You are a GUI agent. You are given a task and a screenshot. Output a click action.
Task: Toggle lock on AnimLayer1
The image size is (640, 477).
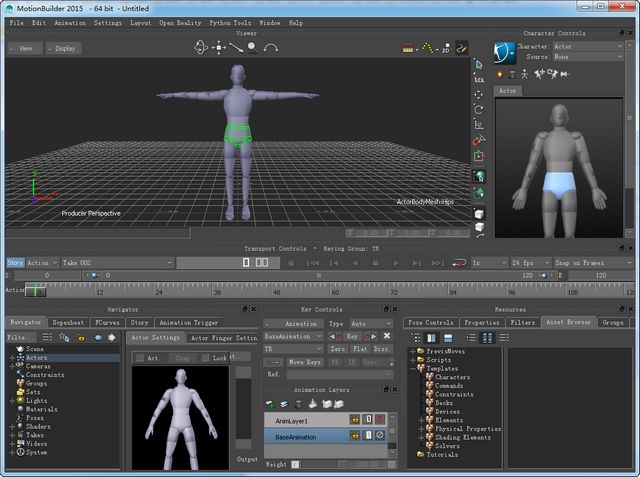click(x=354, y=419)
